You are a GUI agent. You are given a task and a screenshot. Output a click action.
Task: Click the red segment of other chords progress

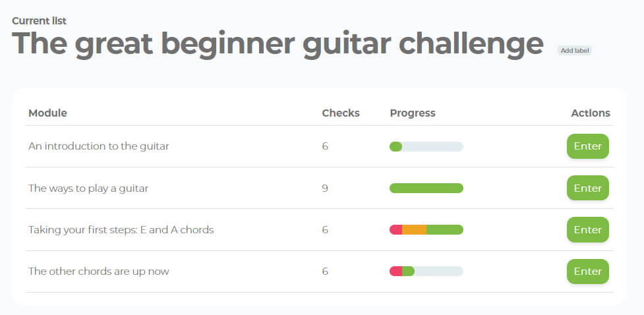coord(395,271)
